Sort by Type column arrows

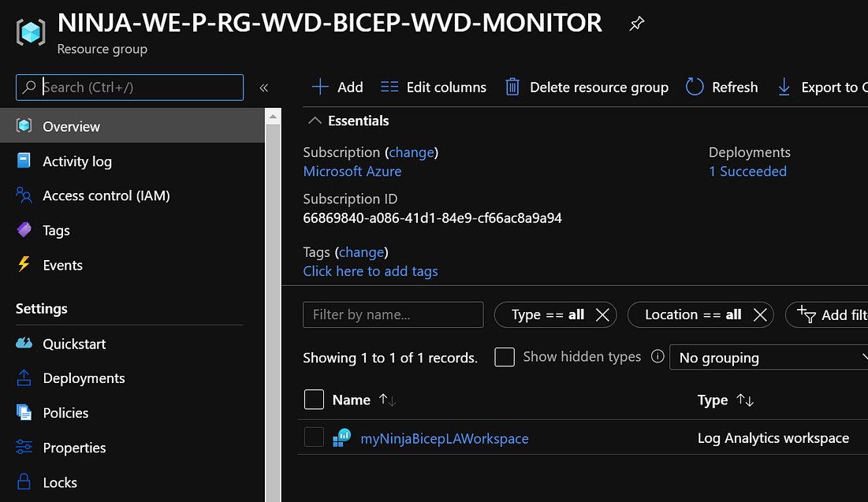tap(744, 400)
